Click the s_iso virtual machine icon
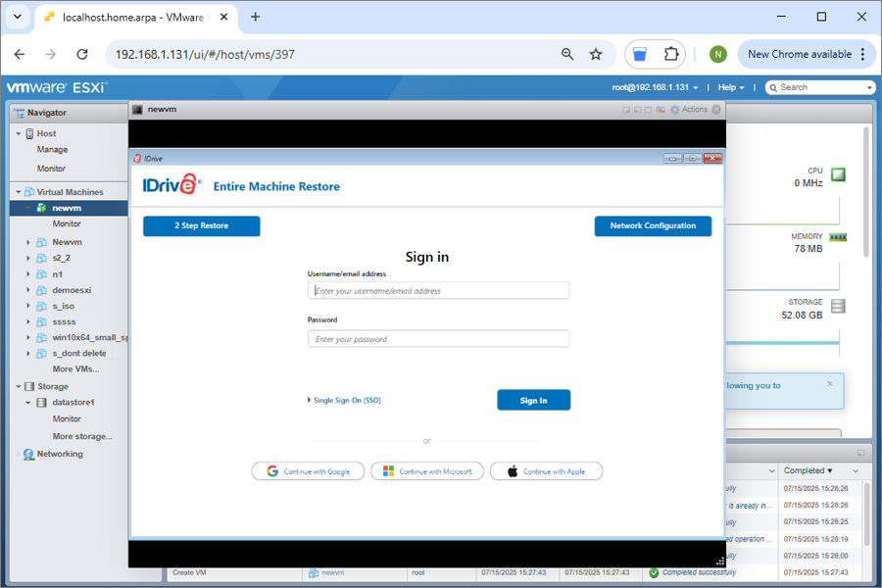 (x=41, y=306)
